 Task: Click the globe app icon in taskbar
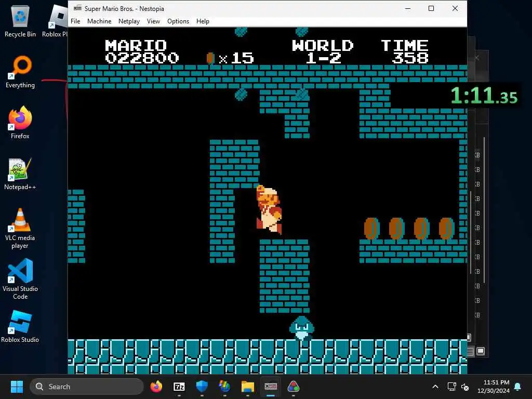tap(224, 387)
